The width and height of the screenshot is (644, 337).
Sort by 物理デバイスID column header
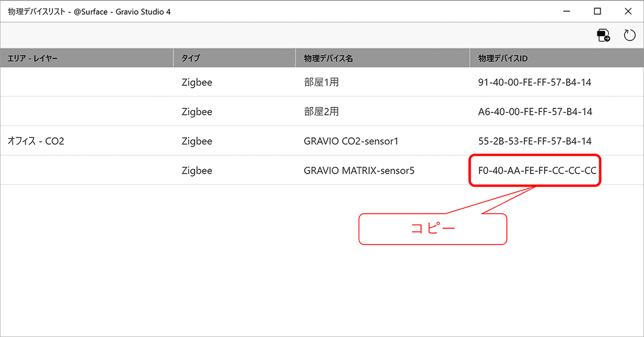click(557, 58)
